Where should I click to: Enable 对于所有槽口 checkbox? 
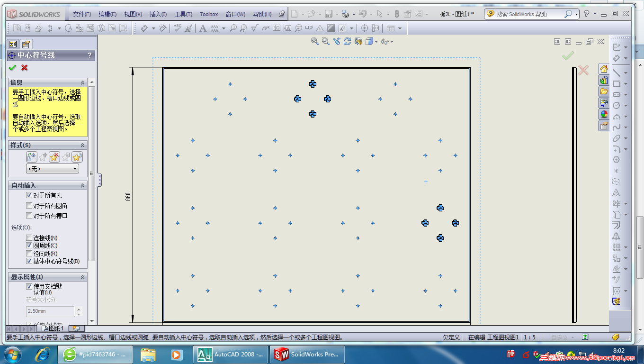(29, 216)
